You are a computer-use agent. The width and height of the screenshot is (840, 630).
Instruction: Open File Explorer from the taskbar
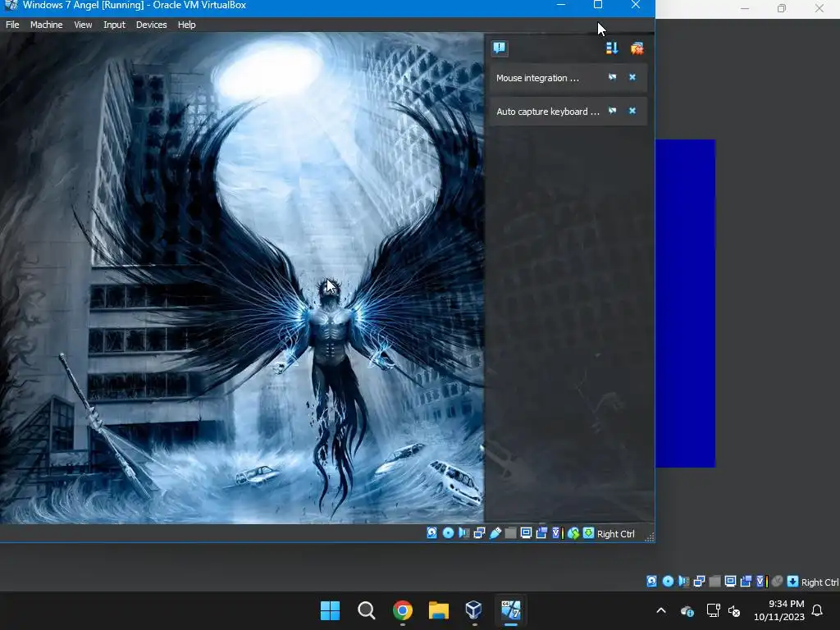pyautogui.click(x=438, y=610)
